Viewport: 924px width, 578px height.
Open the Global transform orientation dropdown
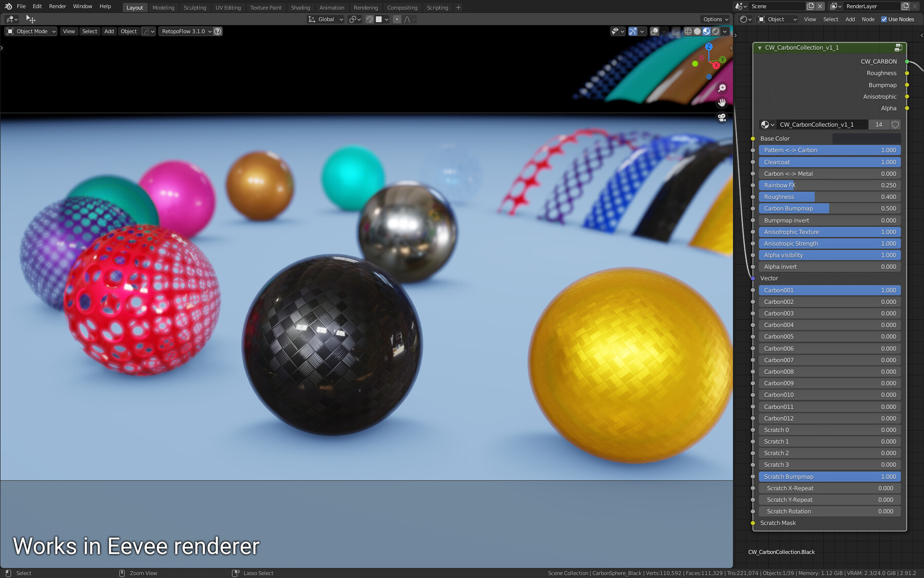(325, 19)
